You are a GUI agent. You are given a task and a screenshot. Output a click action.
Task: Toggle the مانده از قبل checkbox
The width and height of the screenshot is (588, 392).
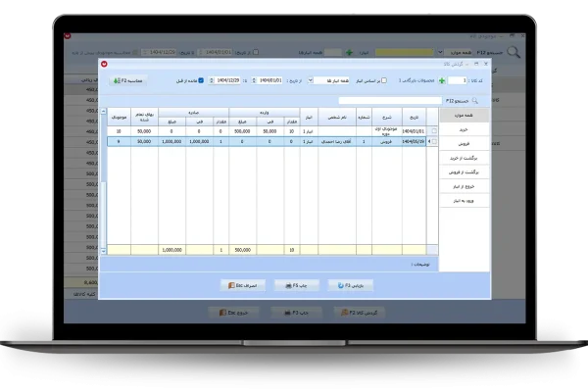coord(201,81)
